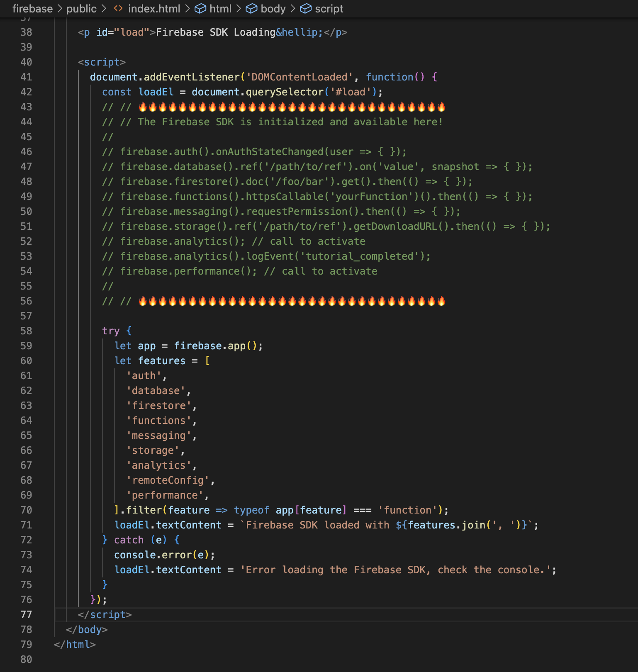638x672 pixels.
Task: Click the catch keyword on line 72
Action: click(x=129, y=540)
